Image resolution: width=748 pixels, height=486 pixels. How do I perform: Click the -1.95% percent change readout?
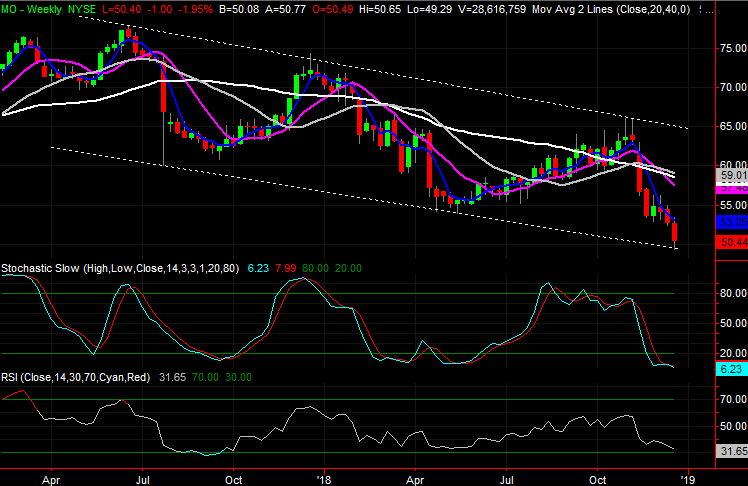(200, 9)
